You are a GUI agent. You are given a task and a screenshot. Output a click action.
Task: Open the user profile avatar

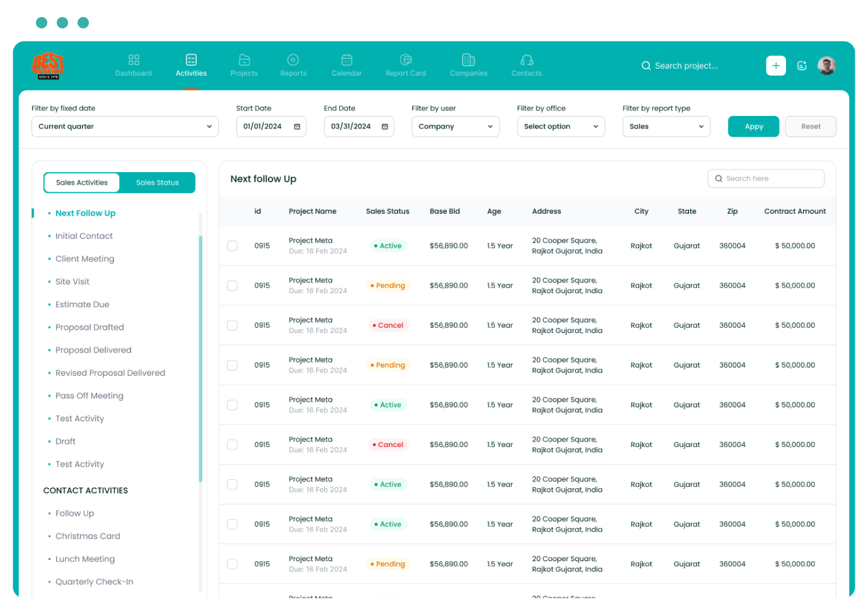(827, 66)
